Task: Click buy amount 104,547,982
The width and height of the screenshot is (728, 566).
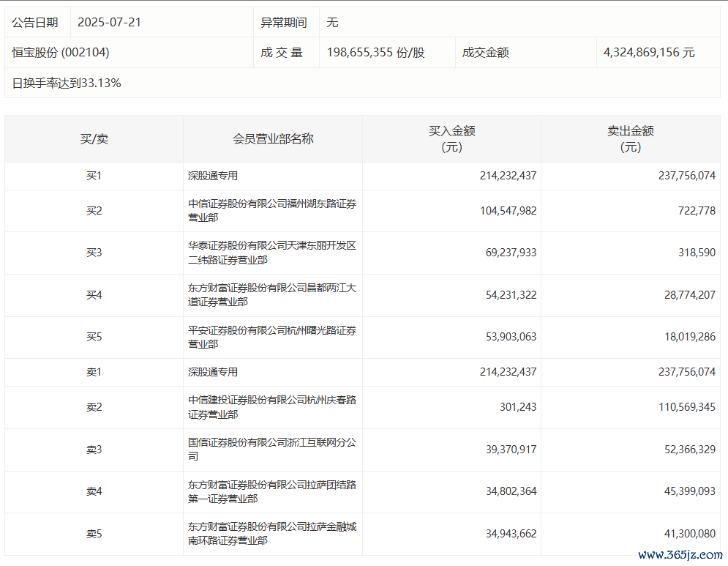Action: pos(508,211)
